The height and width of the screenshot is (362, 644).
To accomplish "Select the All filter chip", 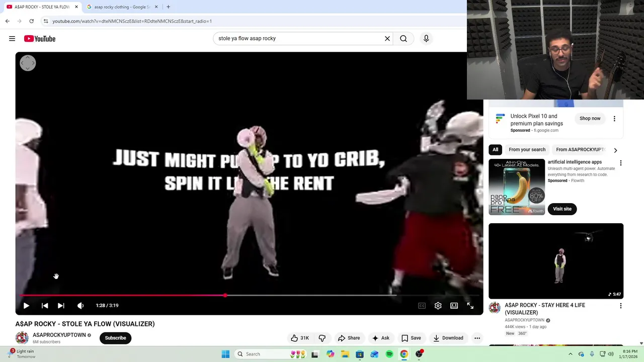I will [495, 149].
